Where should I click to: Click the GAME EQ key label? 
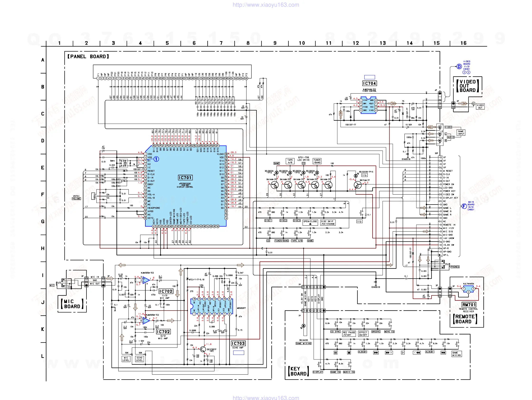336,372
